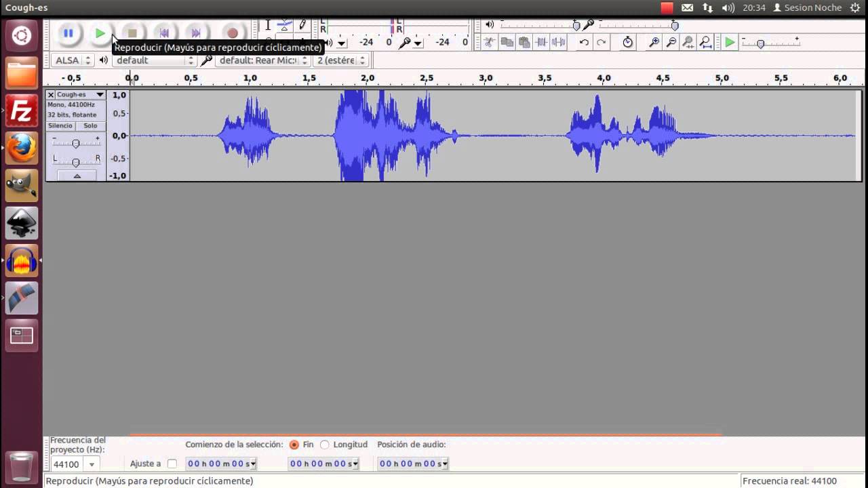
Task: Open the 'default' output device dropdown
Action: point(154,60)
